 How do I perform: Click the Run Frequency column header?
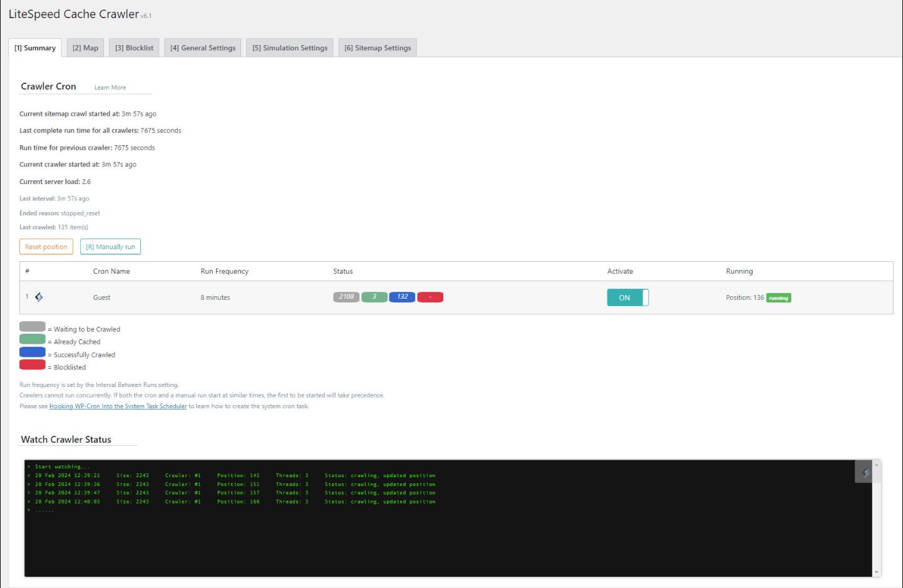coord(224,271)
